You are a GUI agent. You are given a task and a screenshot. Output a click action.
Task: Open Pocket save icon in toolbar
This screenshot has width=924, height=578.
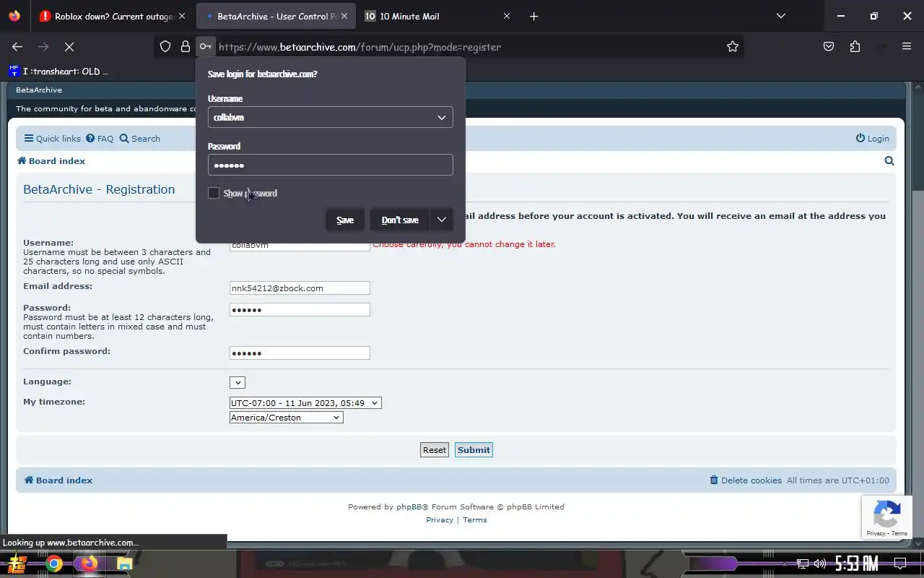(829, 47)
